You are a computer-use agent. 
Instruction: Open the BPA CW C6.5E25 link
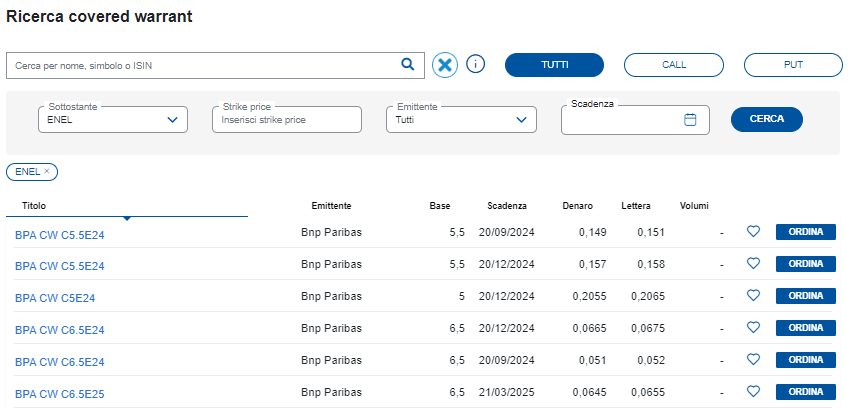pyautogui.click(x=60, y=394)
